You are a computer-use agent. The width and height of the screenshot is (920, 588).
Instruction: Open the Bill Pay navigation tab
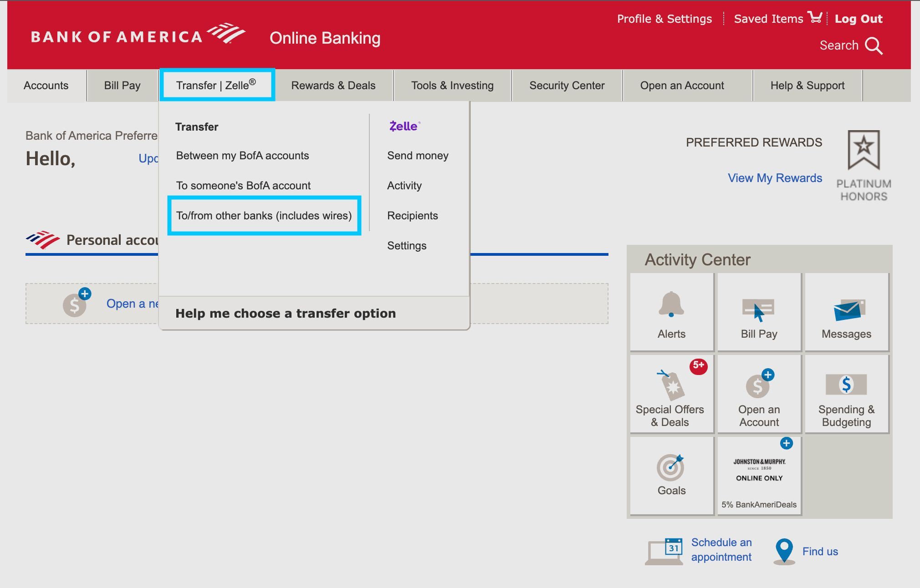[122, 86]
